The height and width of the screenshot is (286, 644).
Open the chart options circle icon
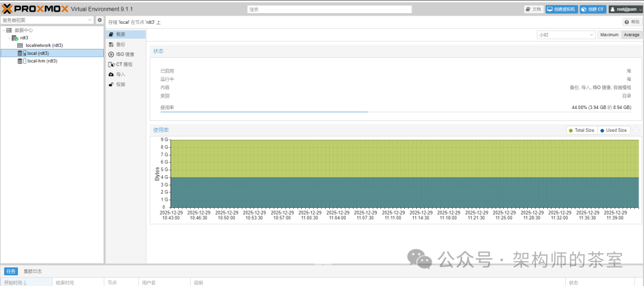636,130
